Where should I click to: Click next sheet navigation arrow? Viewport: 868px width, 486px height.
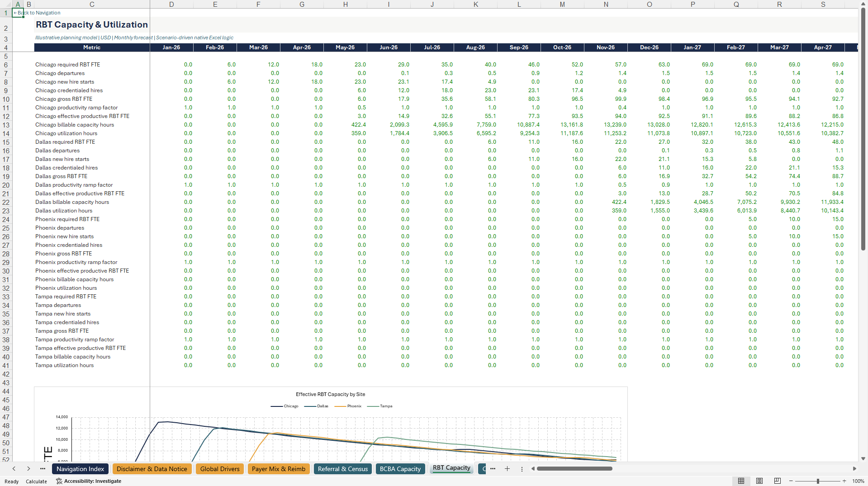(x=28, y=469)
